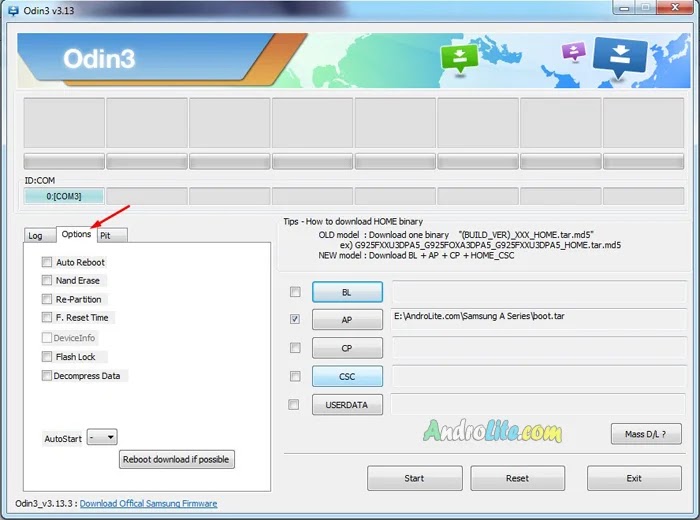Viewport: 700px width, 520px height.
Task: Enable the CP file checkbox
Action: coord(295,348)
